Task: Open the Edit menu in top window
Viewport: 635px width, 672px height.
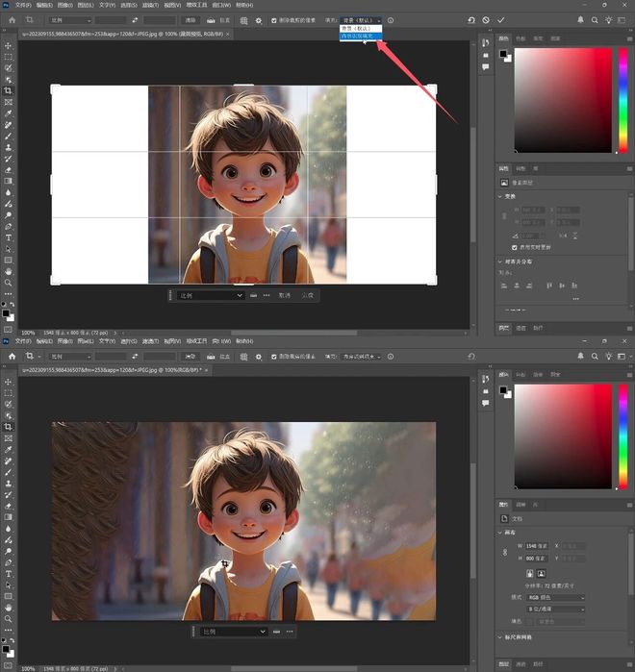Action: coord(44,5)
